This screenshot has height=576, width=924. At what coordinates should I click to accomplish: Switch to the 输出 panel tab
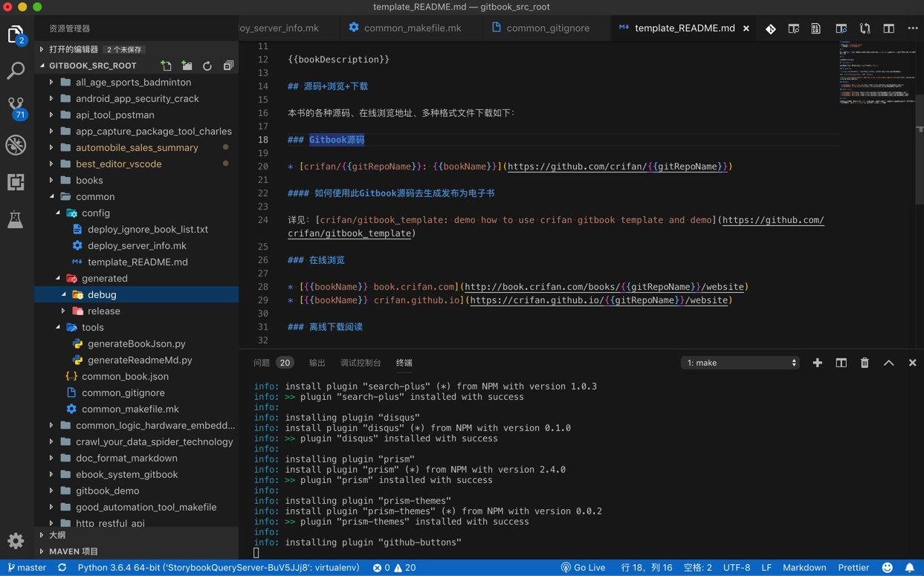point(317,363)
